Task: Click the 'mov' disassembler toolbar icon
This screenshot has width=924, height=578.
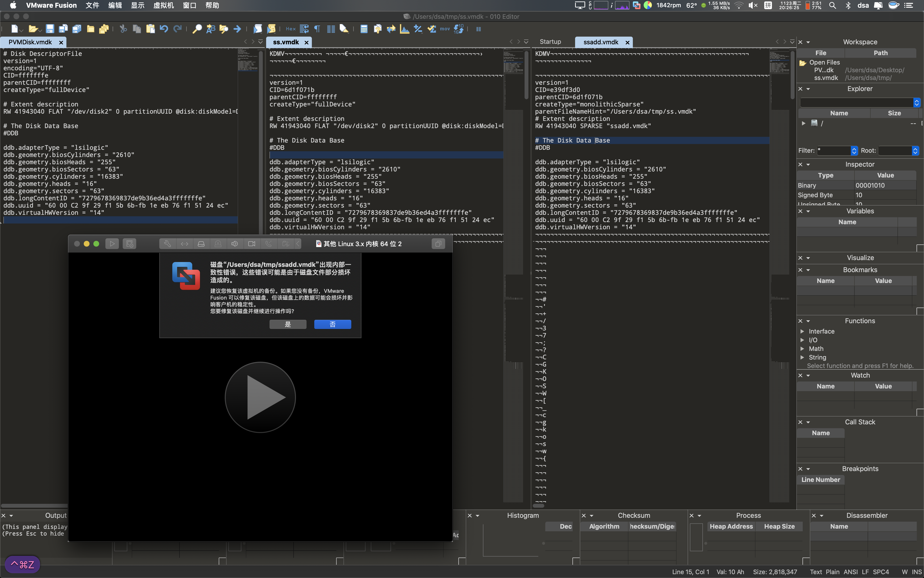Action: (445, 29)
